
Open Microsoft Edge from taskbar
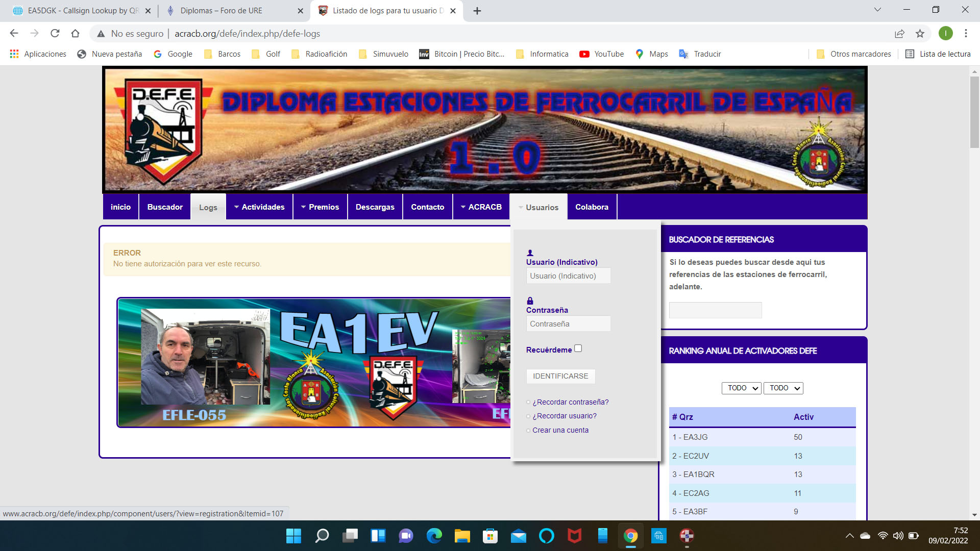pyautogui.click(x=434, y=536)
